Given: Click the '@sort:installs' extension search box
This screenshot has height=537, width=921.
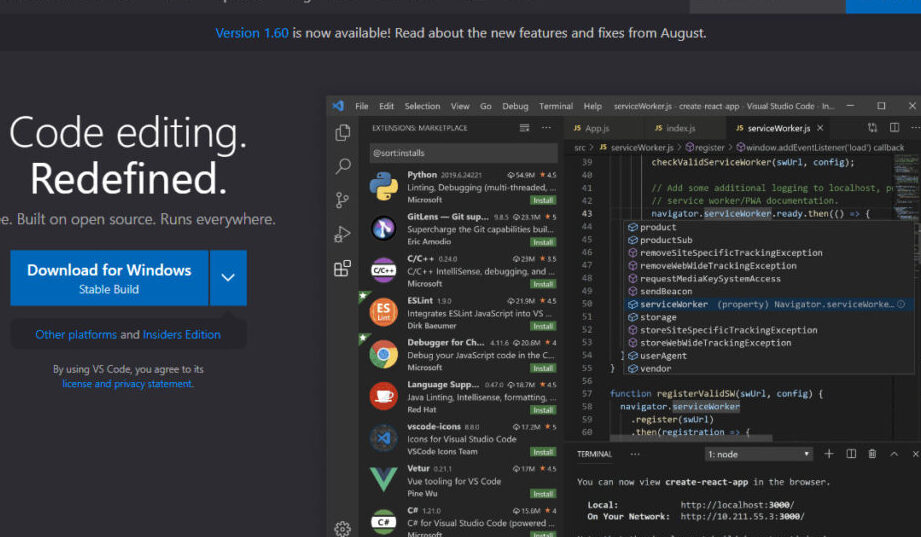Looking at the screenshot, I should 462,153.
